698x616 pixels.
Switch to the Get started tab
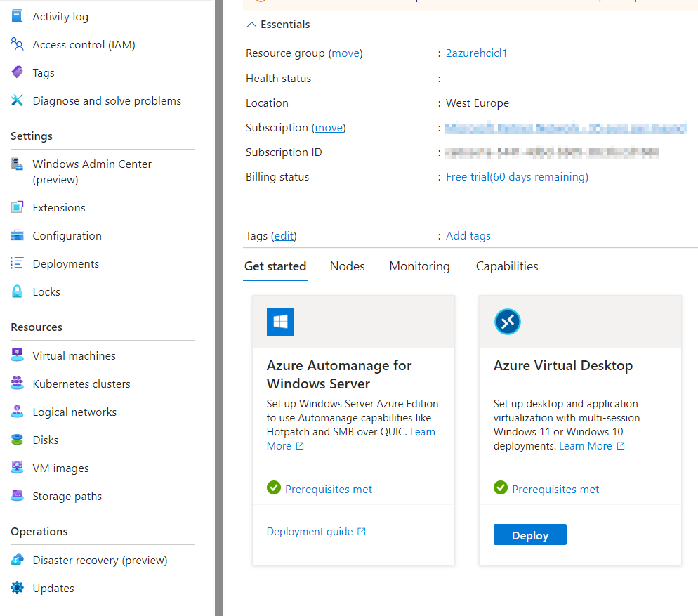tap(275, 266)
